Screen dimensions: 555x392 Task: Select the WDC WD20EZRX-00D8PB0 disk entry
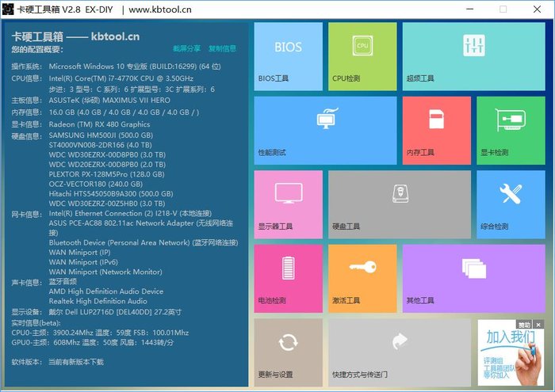click(107, 165)
